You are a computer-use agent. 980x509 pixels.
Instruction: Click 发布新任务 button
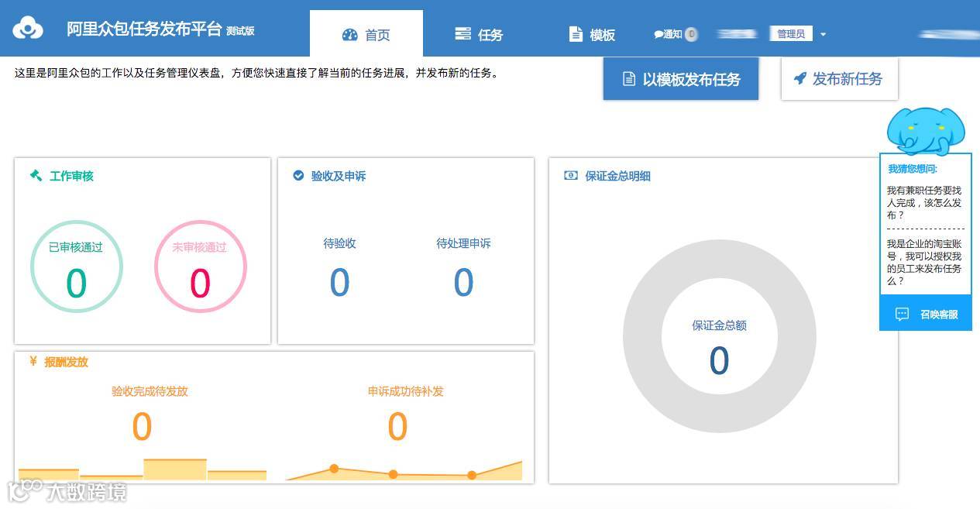coord(839,79)
